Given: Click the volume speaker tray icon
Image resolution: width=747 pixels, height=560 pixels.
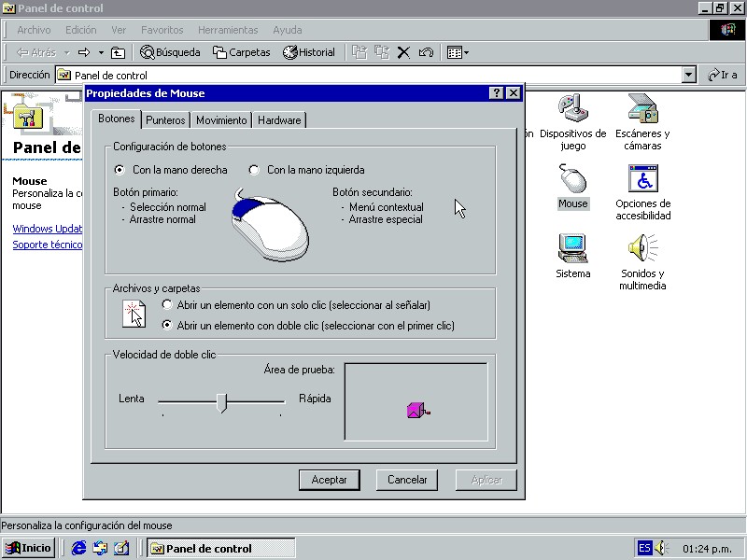Looking at the screenshot, I should (662, 548).
